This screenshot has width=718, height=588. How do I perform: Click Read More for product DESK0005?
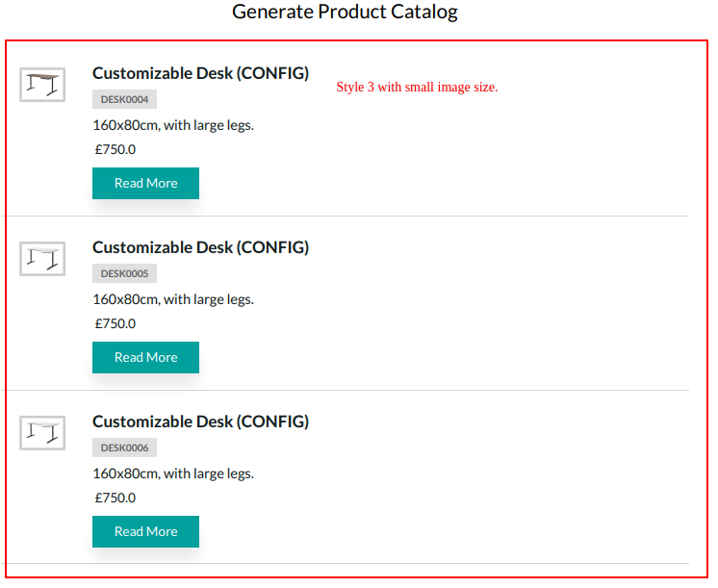coord(145,357)
